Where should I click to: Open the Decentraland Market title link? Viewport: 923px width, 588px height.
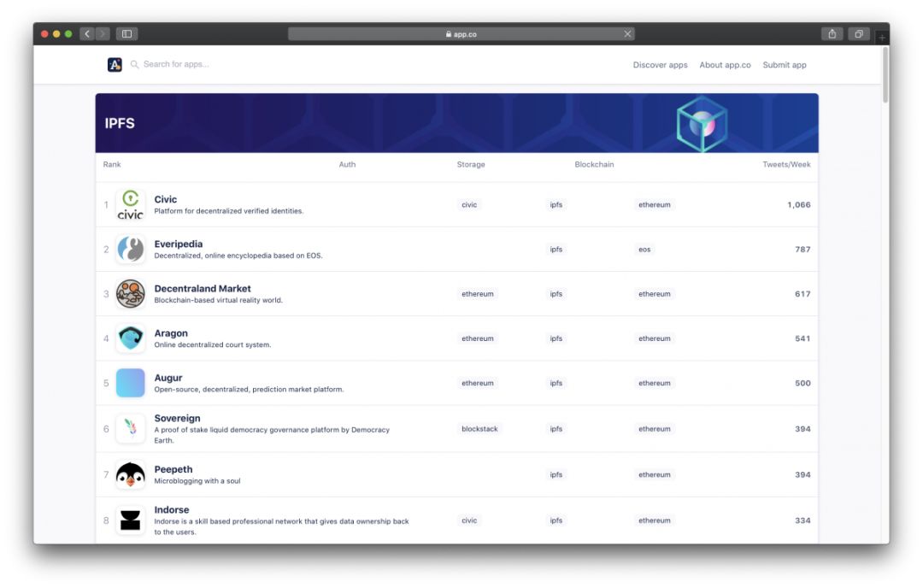point(203,288)
